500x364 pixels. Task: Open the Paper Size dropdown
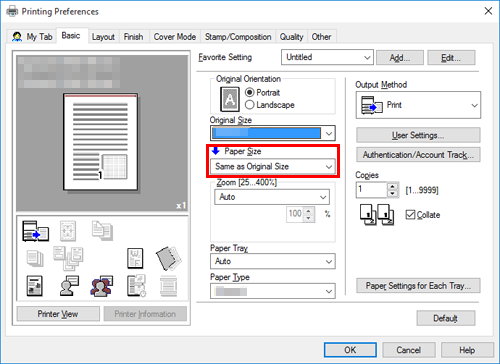[273, 166]
